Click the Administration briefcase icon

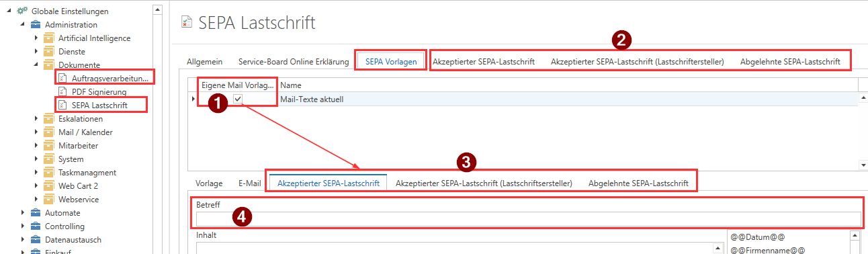click(36, 24)
